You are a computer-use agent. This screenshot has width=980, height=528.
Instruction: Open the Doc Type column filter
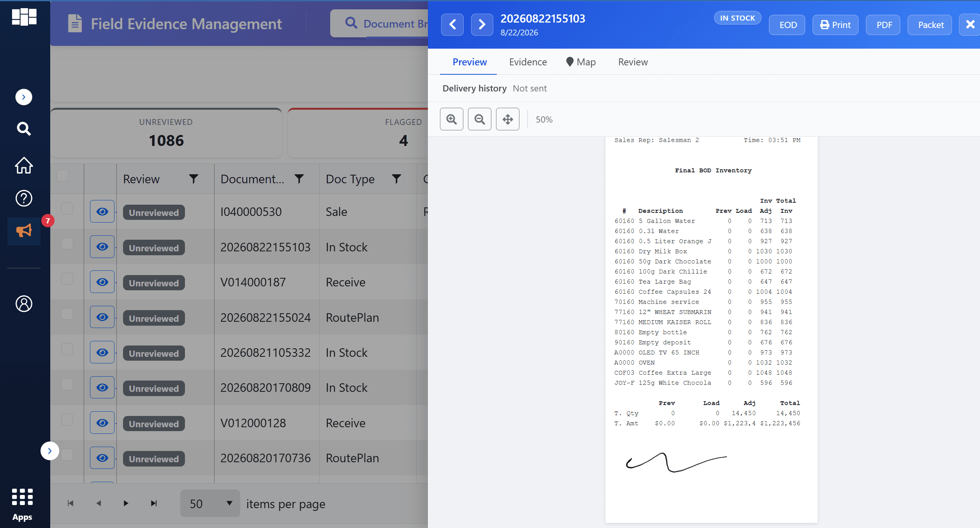(x=396, y=179)
